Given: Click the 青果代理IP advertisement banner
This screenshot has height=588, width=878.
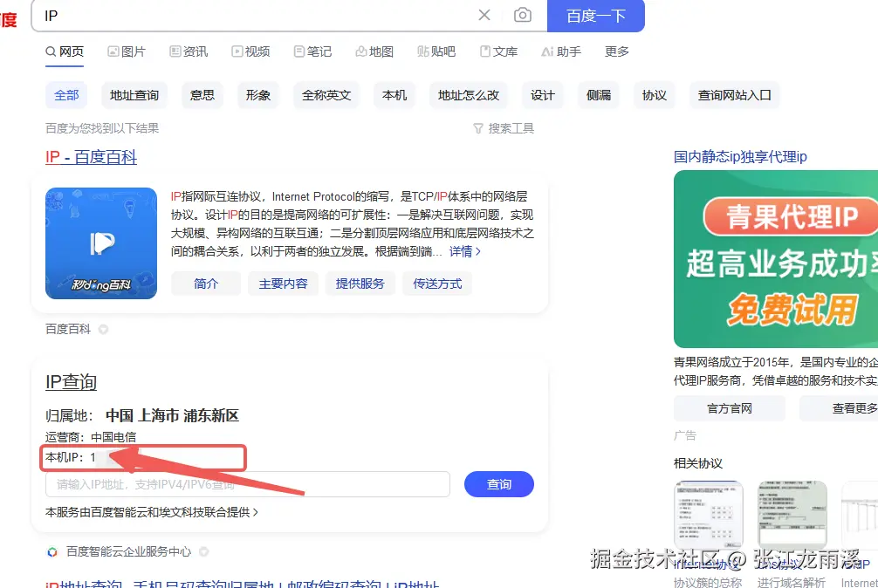Looking at the screenshot, I should [777, 259].
